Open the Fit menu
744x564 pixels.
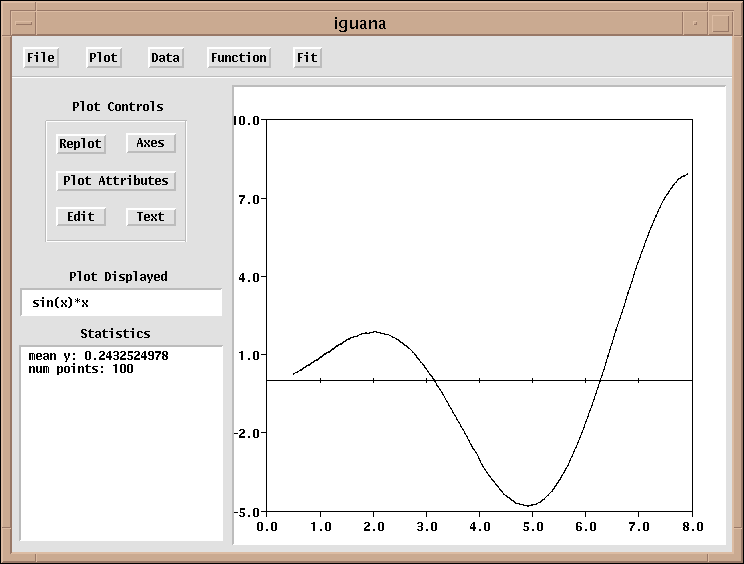(x=307, y=58)
